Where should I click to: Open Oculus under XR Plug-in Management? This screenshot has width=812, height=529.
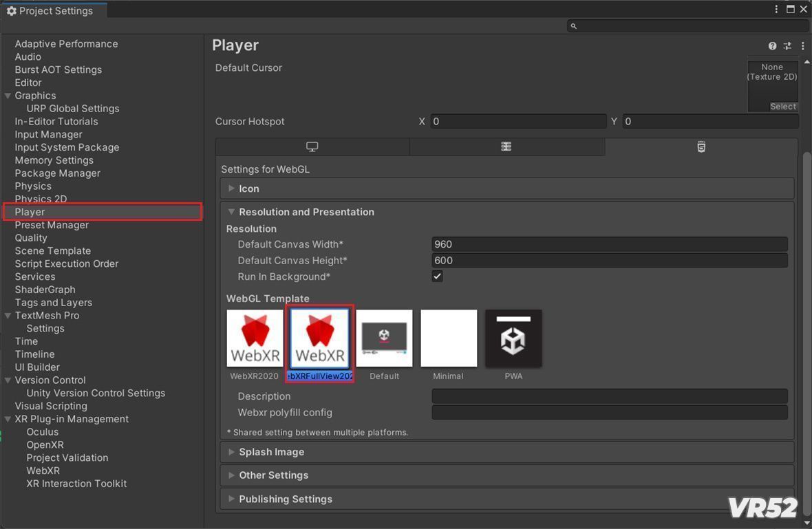click(43, 432)
